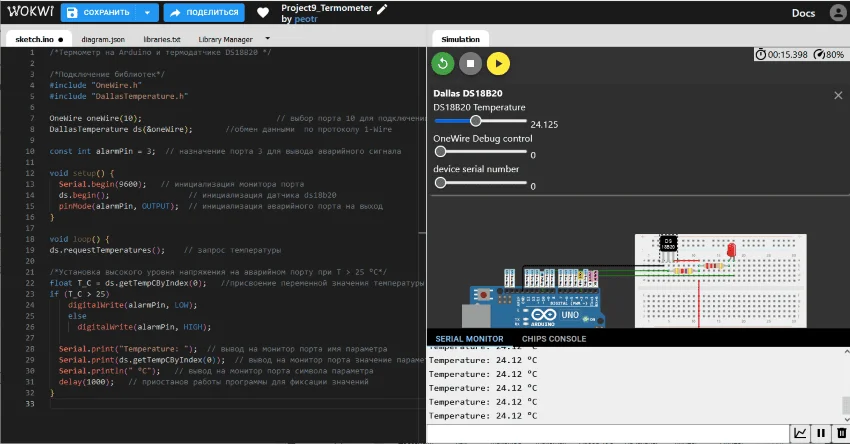Click the DS18B20 Temperature slider handle
Screen dimensions: 850x444
[x=476, y=120]
